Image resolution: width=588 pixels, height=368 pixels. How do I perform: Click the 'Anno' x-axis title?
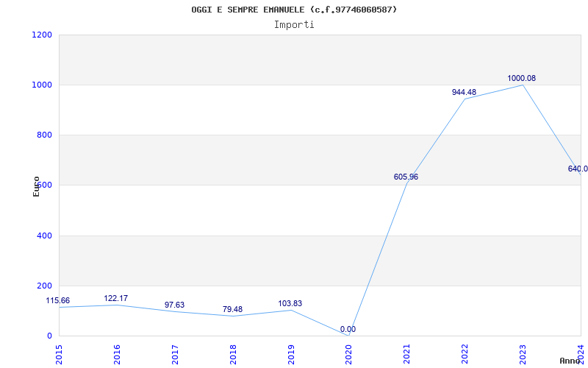tap(570, 361)
